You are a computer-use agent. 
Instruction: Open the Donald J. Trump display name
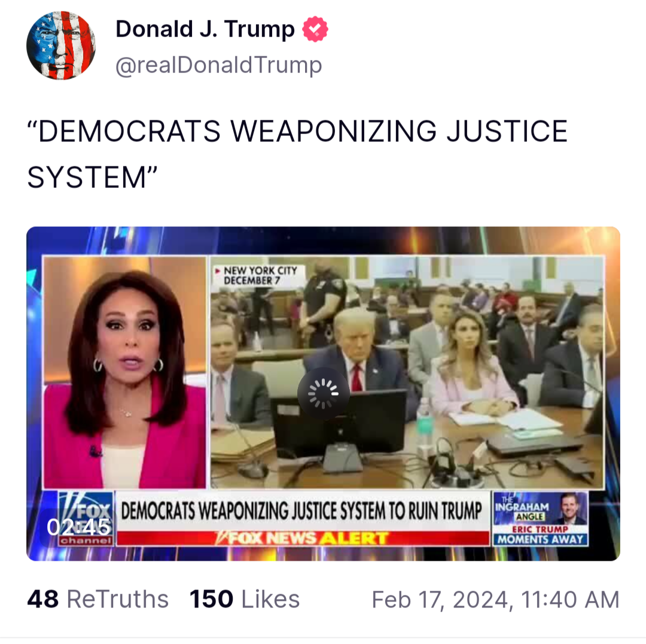pos(205,29)
